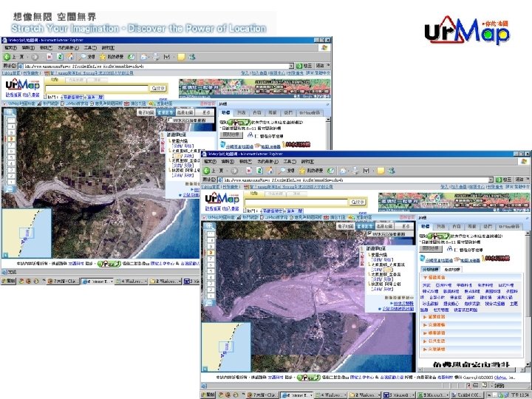Set zoom level 7 on the front map zoom bar
532x399 pixels.
(211, 259)
